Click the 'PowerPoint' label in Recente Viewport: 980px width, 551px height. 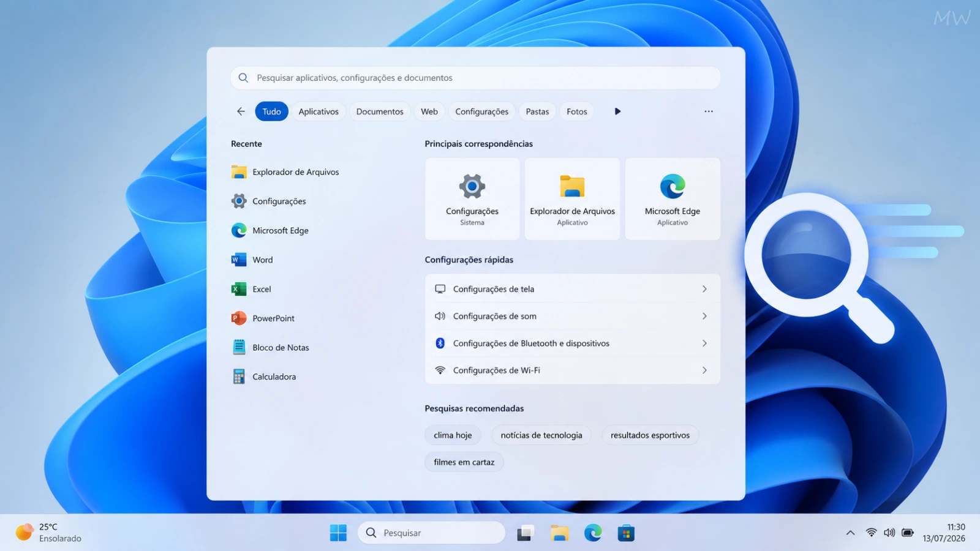point(273,318)
